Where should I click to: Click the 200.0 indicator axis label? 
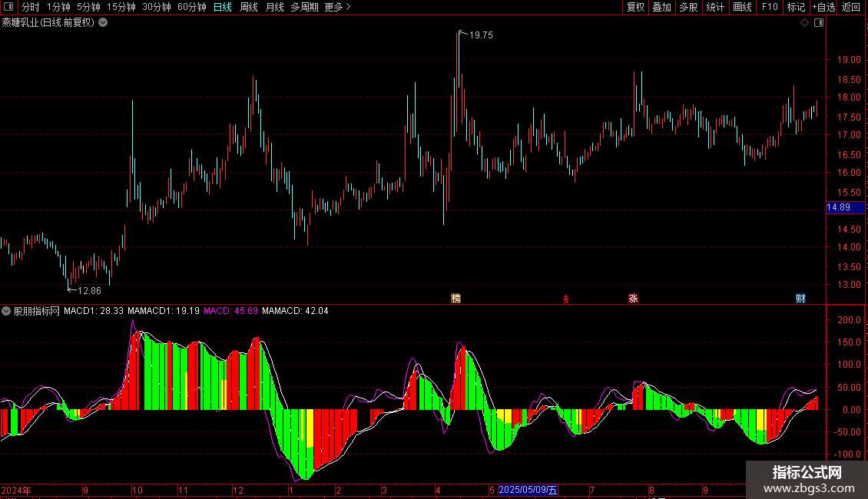tap(849, 320)
